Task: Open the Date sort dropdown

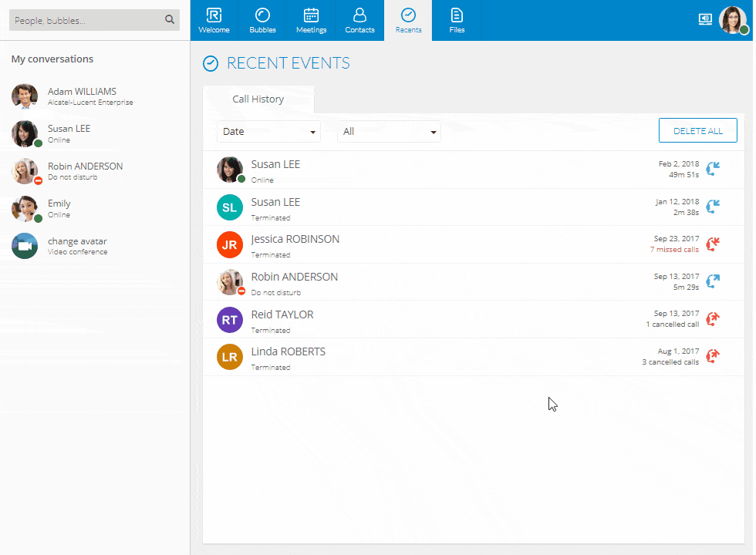Action: (x=268, y=132)
